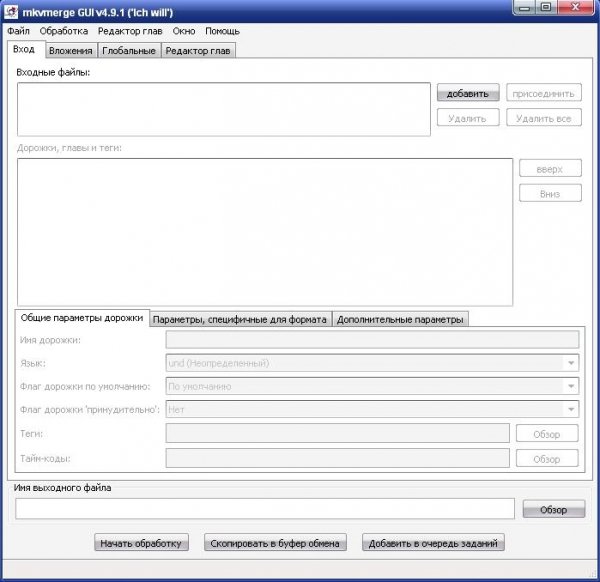Screen dimensions: 600x582
Task: Click the добавить button
Action: tap(468, 93)
